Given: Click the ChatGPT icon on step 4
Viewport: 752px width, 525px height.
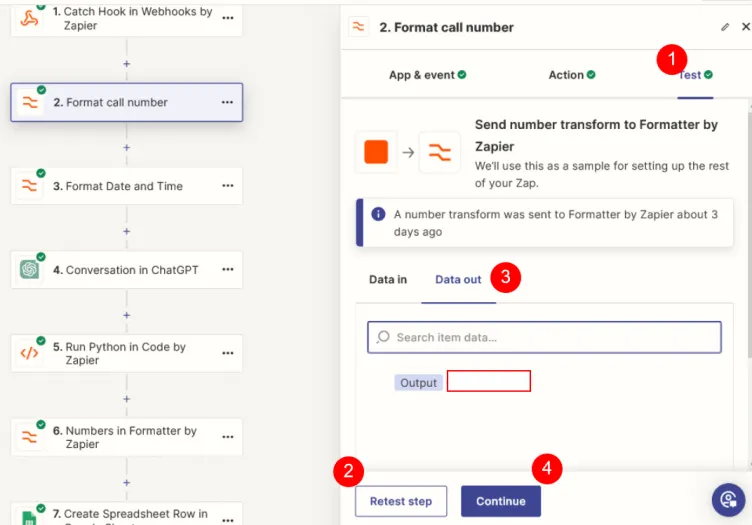Looking at the screenshot, I should pos(29,269).
